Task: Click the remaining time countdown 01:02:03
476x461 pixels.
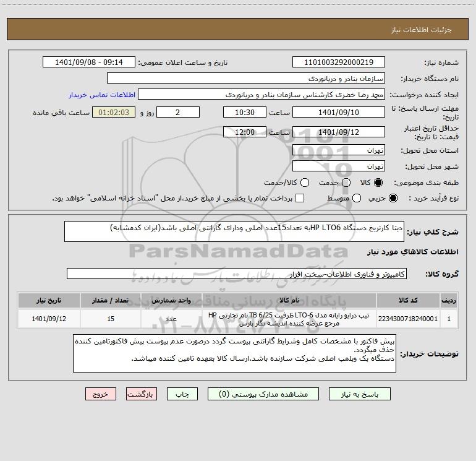Action: 114,112
